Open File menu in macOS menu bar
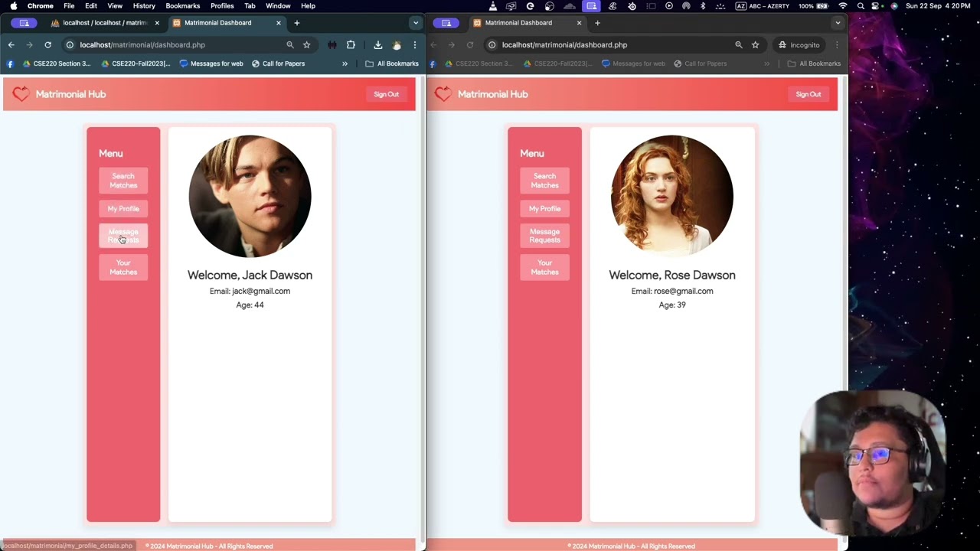This screenshot has height=551, width=980. 69,6
